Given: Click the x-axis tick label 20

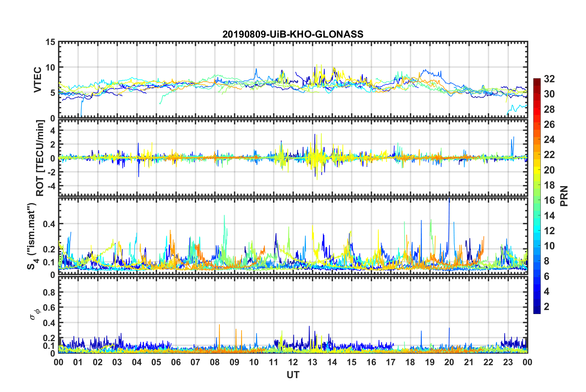Looking at the screenshot, I should click(449, 362).
